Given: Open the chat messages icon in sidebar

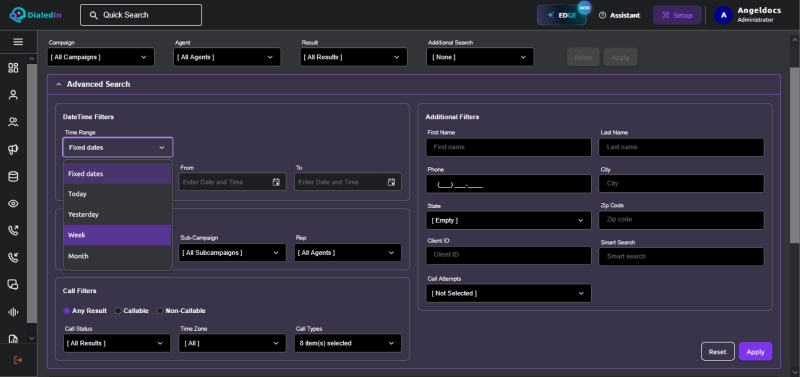Looking at the screenshot, I should pyautogui.click(x=13, y=285).
